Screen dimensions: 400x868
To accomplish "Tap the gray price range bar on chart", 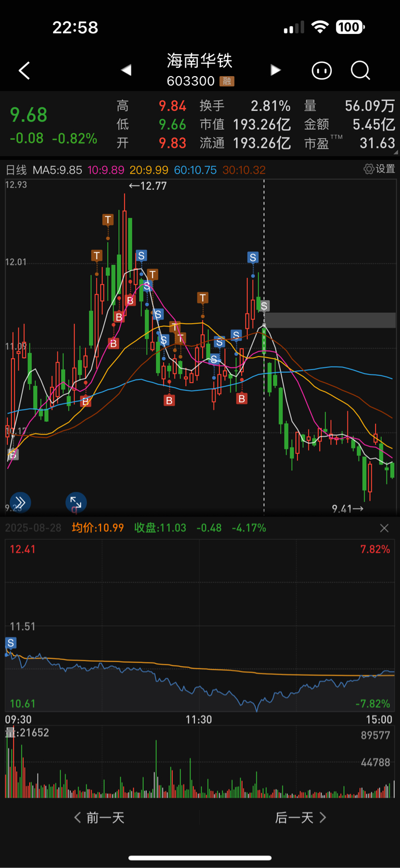I will pos(330,320).
